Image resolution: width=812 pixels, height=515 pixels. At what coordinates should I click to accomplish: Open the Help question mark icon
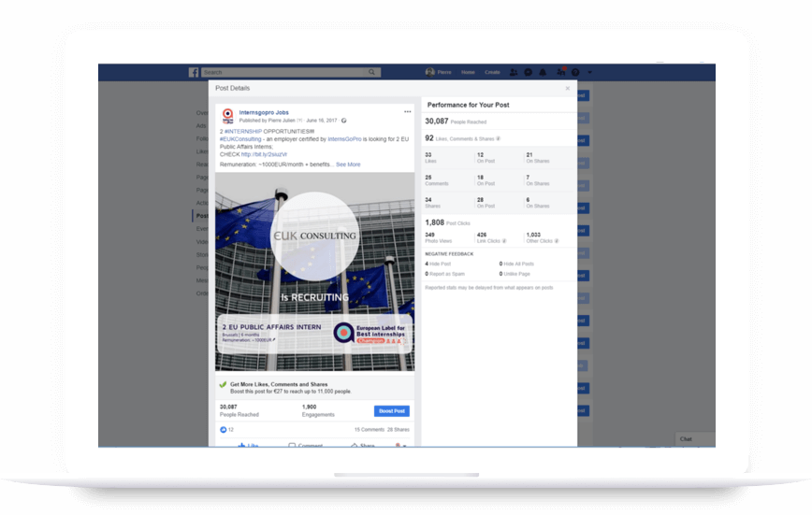tap(575, 73)
